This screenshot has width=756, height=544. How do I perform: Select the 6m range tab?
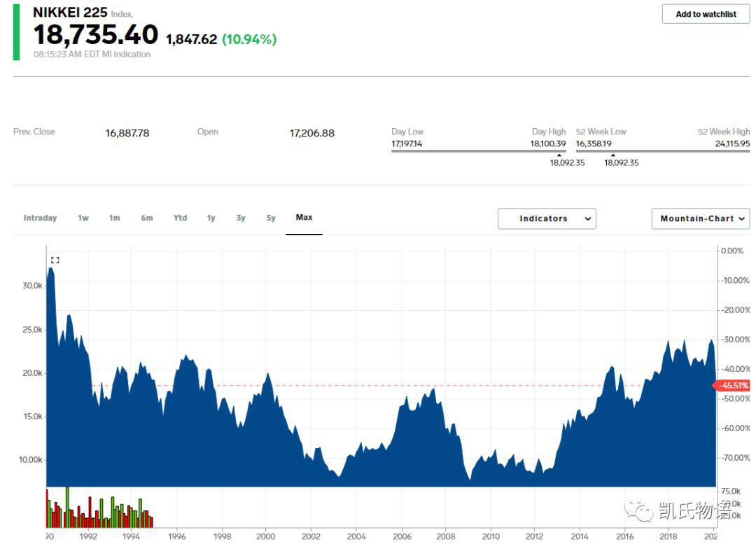coord(147,218)
